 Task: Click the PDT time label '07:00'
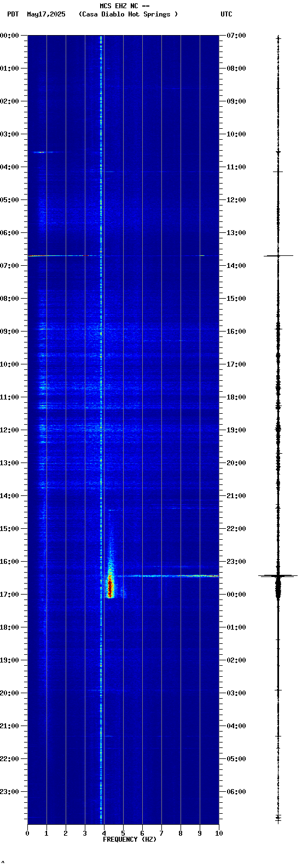(10, 266)
